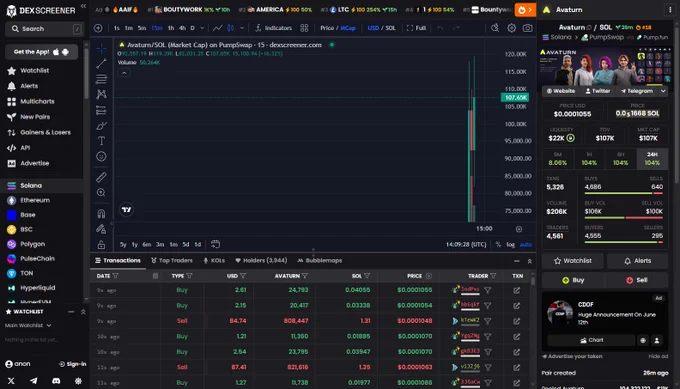Open the token Website link

[x=561, y=91]
